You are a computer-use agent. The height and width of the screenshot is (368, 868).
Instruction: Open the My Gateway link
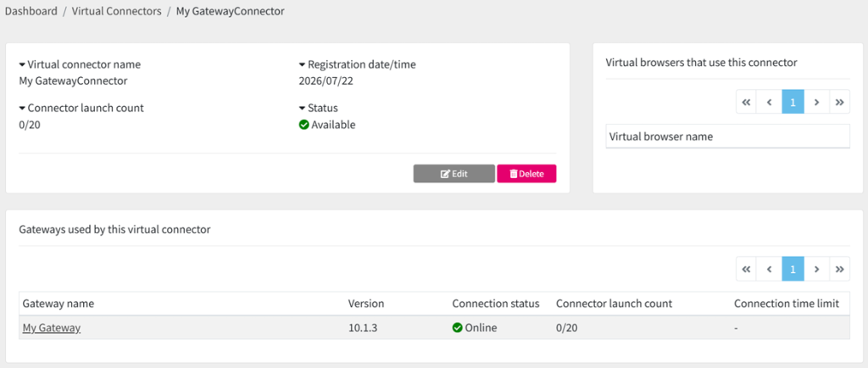[52, 327]
